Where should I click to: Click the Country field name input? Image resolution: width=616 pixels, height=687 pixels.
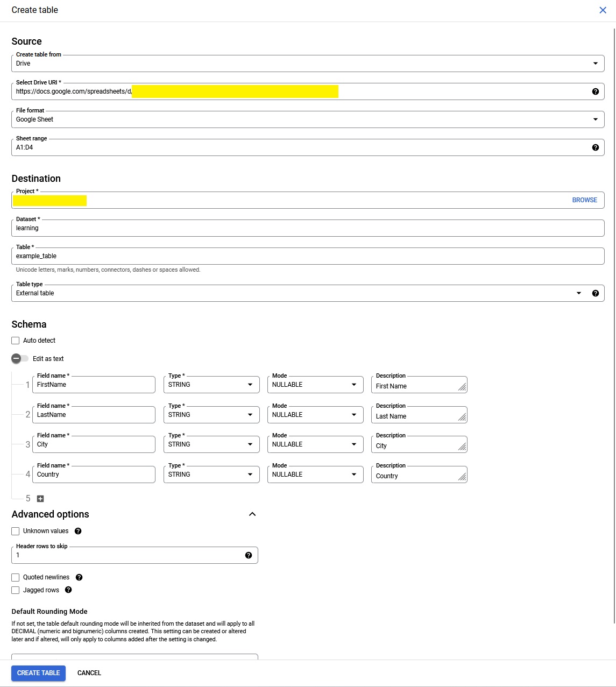pos(94,474)
